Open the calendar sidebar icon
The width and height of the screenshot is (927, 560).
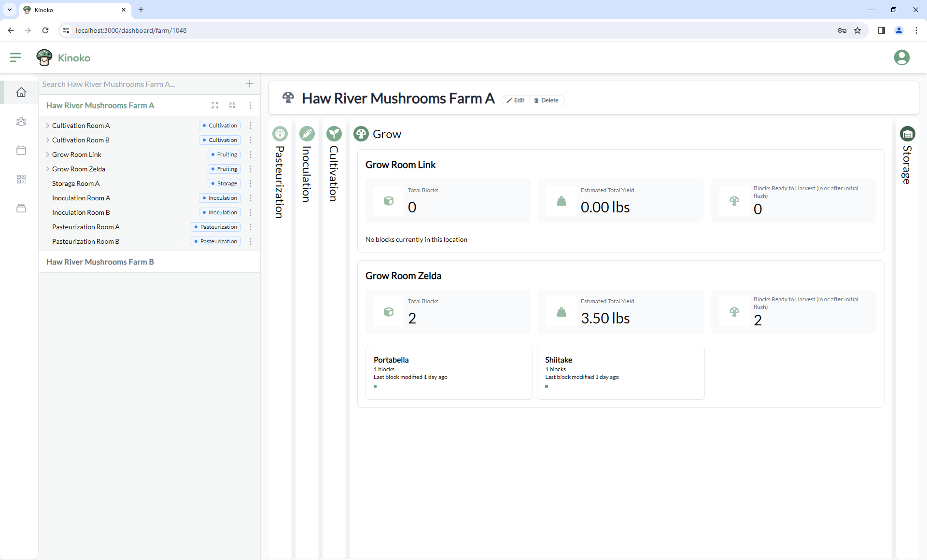pos(21,150)
